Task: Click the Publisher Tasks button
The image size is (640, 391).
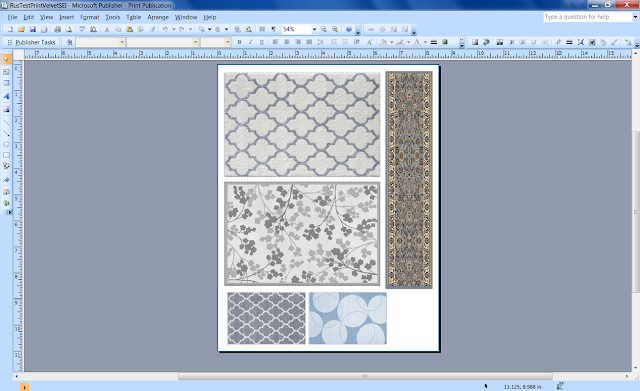Action: (x=31, y=42)
